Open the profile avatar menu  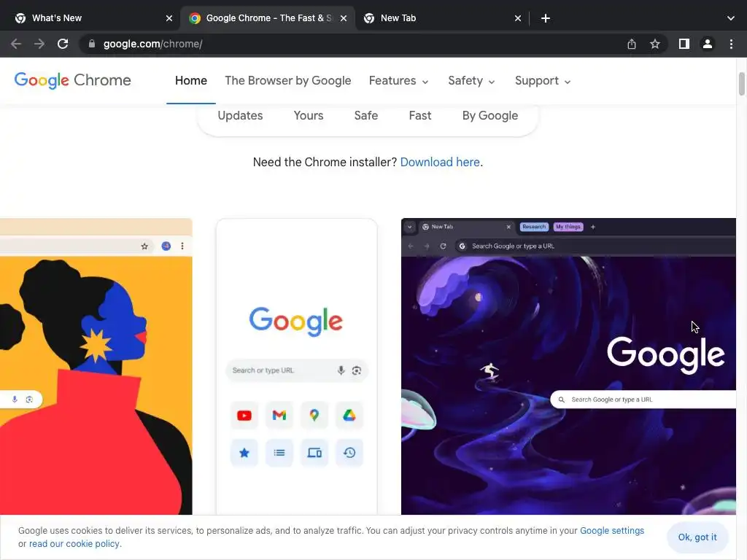[x=708, y=44]
